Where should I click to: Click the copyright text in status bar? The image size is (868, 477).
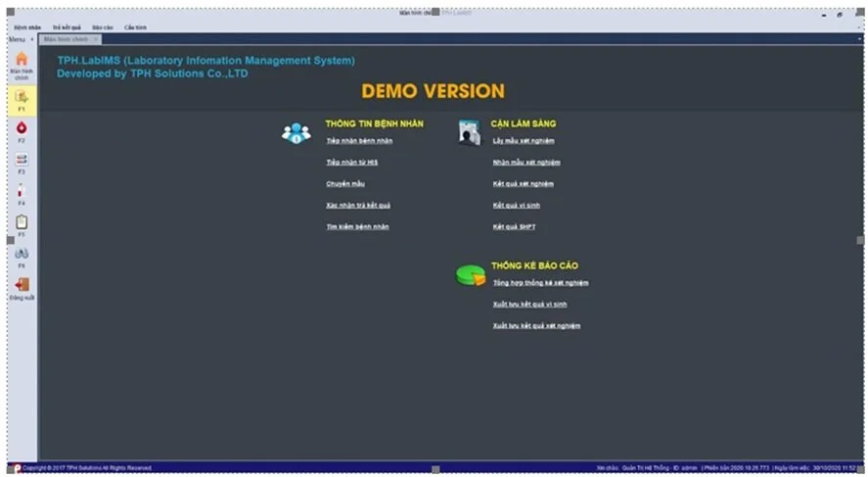click(87, 468)
